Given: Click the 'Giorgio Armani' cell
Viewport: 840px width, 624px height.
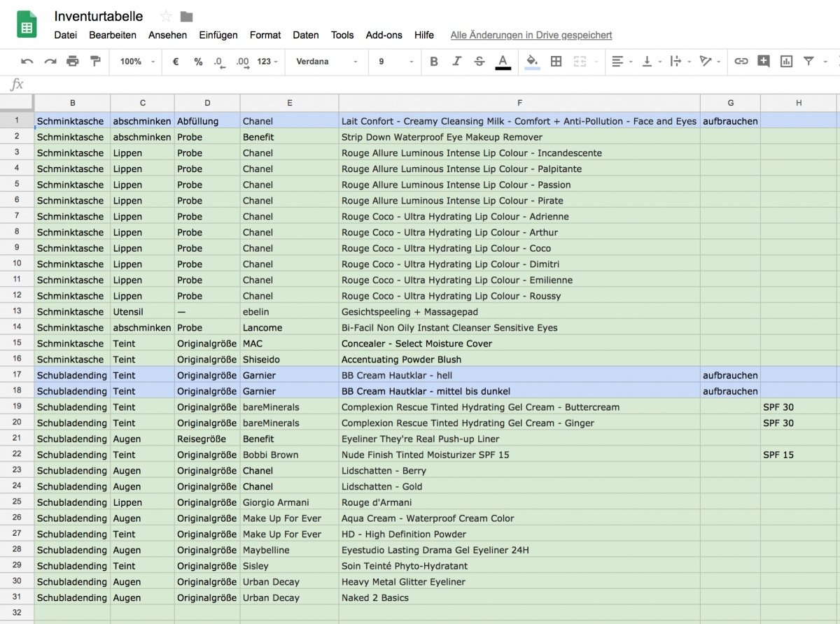Looking at the screenshot, I should tap(290, 502).
